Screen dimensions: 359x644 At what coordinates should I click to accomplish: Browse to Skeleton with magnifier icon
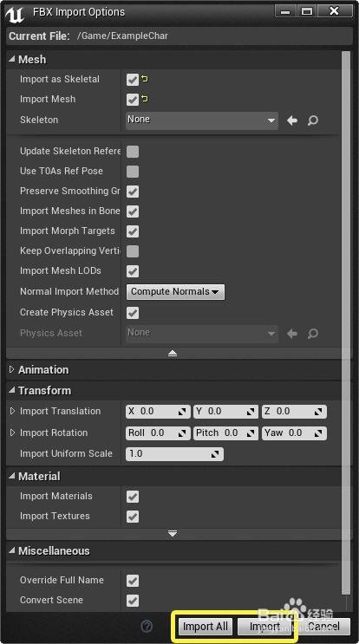[x=313, y=120]
